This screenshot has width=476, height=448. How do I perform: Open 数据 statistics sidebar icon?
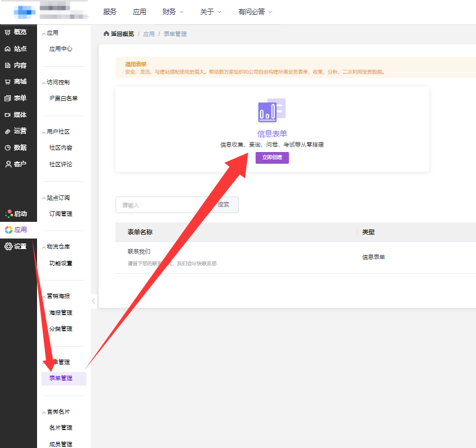coord(8,148)
